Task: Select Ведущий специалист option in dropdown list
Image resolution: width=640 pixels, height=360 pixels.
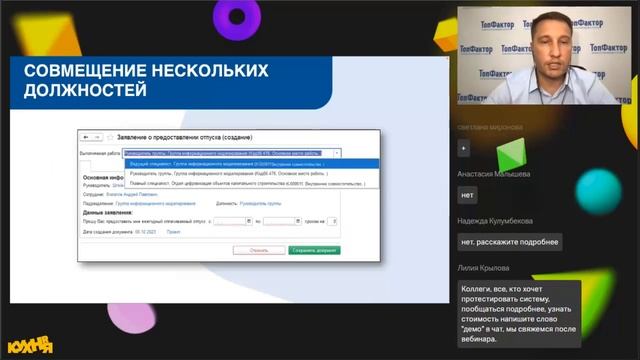Action: click(252, 164)
